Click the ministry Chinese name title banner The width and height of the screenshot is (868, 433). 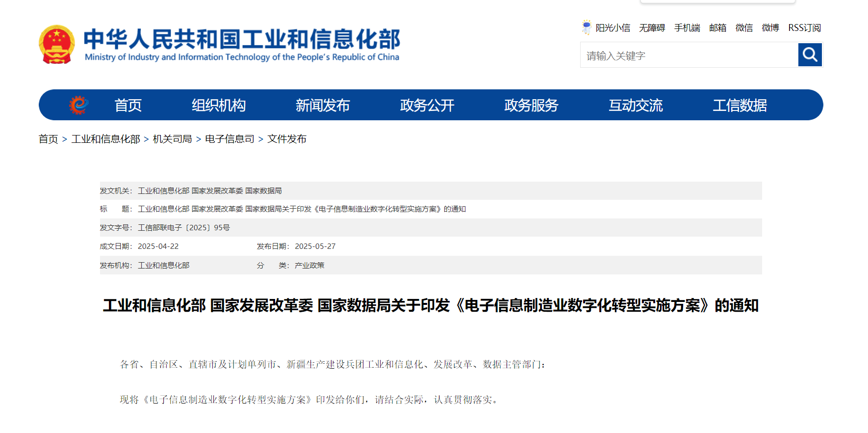(x=242, y=39)
